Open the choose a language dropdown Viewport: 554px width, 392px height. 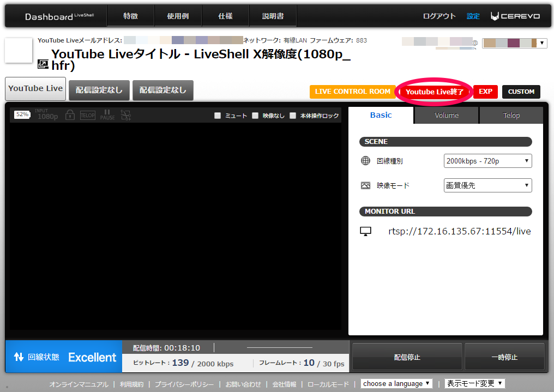point(396,383)
